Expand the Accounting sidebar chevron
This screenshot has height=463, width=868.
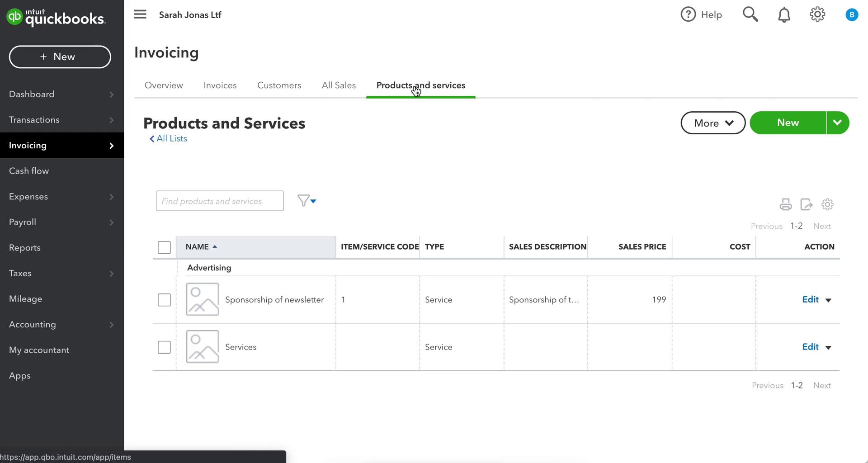click(111, 325)
